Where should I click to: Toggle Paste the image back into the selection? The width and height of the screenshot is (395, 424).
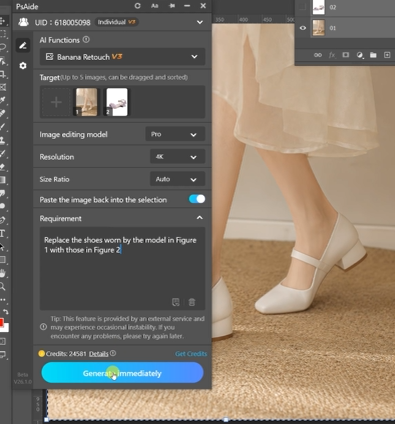pos(197,199)
